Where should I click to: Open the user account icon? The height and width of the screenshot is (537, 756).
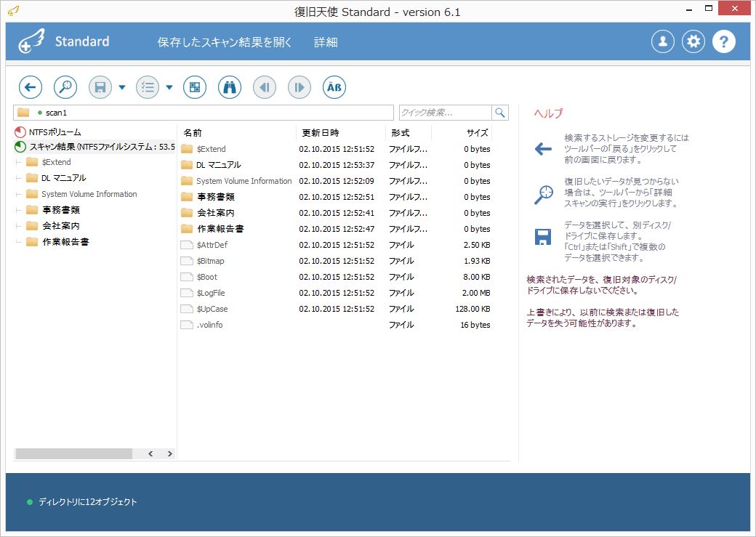tap(663, 41)
